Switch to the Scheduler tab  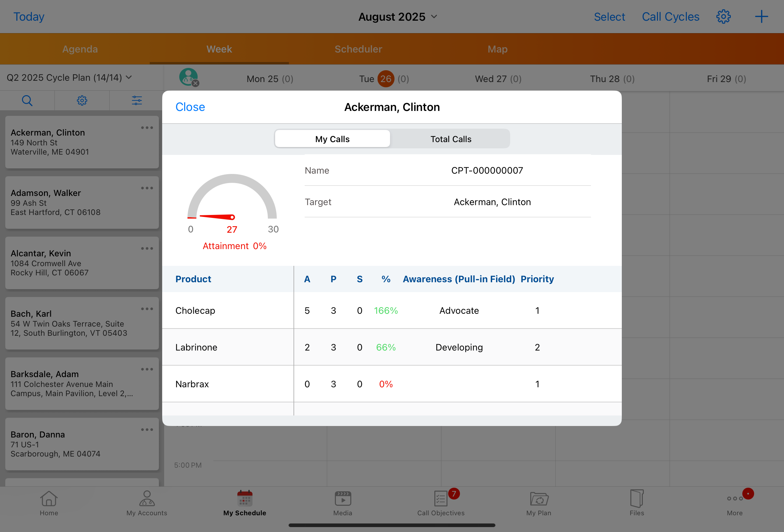click(x=358, y=49)
